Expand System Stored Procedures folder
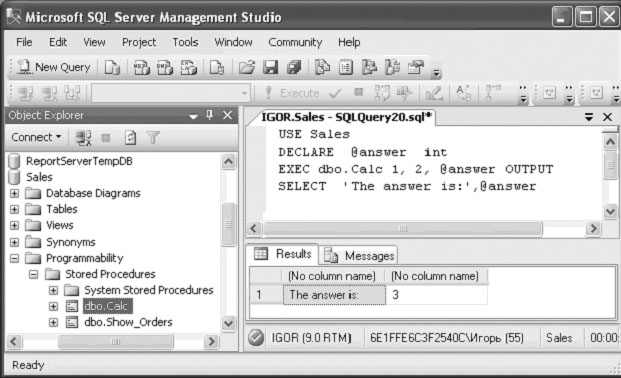Screen dimensions: 621x378 (53, 290)
